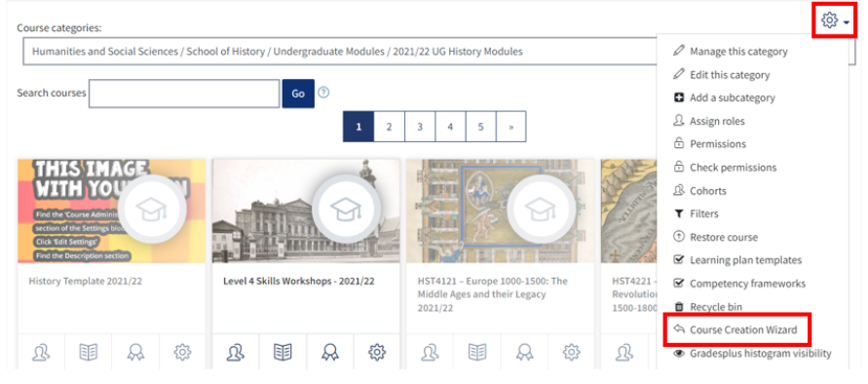This screenshot has width=868, height=384.
Task: Click settings gear on Level 4 Skills card
Action: tap(377, 352)
